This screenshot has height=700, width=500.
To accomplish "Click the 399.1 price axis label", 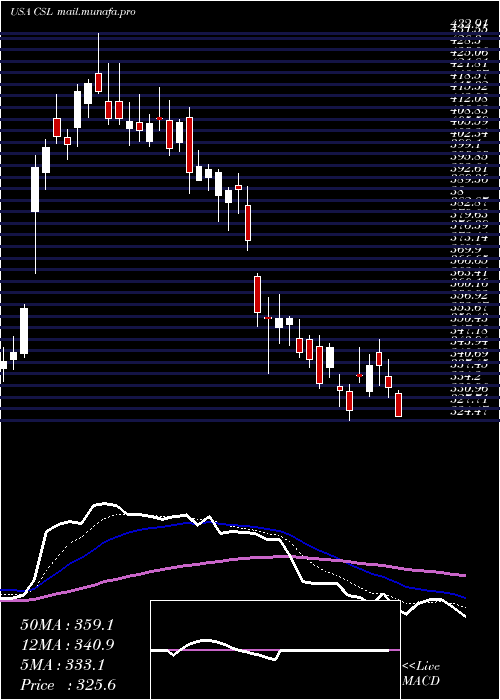I will pyautogui.click(x=465, y=146).
